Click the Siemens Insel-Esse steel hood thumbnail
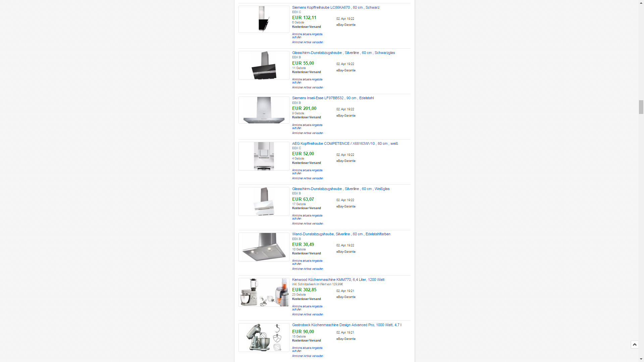 [x=264, y=110]
